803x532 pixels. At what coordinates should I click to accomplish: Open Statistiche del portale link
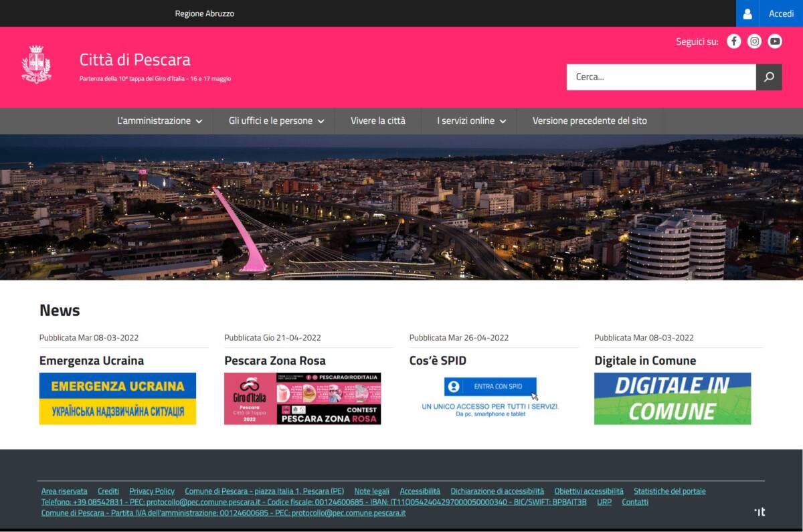(x=670, y=491)
